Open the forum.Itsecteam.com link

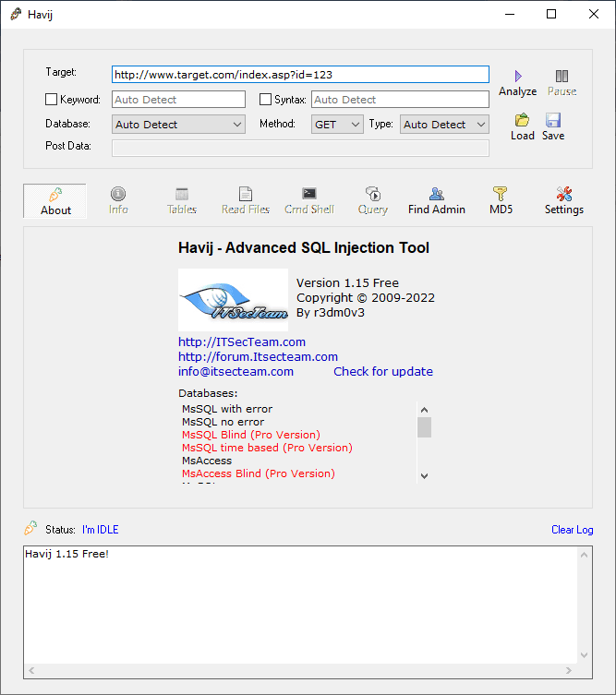coord(258,357)
